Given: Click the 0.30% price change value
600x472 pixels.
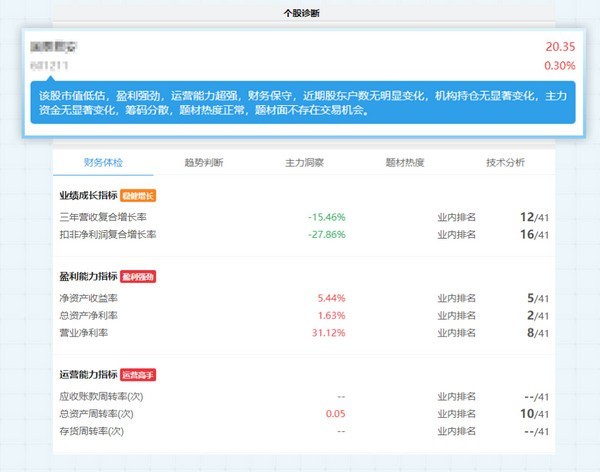Looking at the screenshot, I should [560, 66].
